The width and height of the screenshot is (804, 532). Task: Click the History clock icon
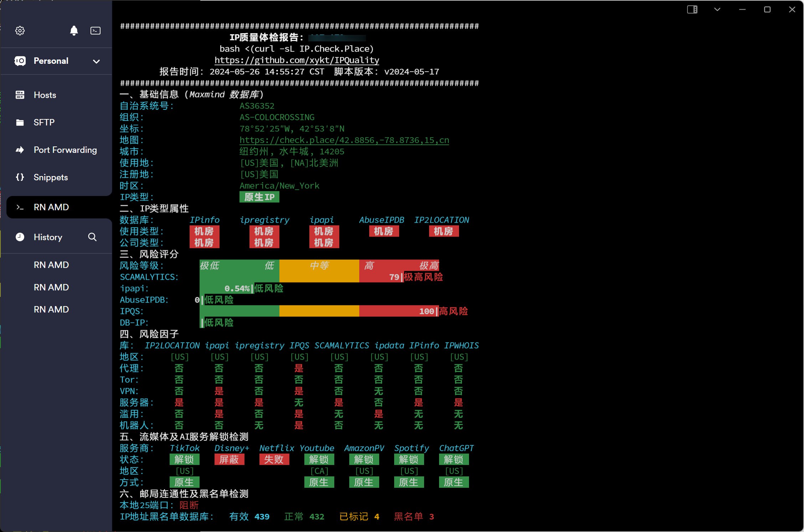(20, 237)
